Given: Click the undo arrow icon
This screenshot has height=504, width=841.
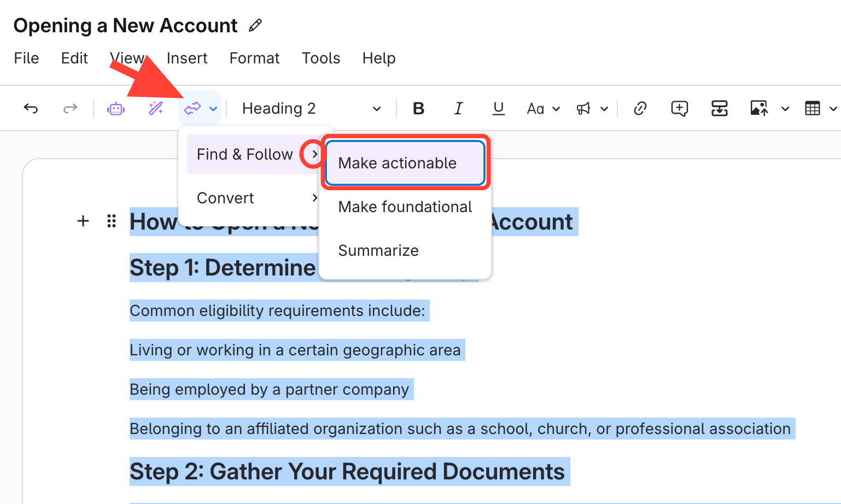Looking at the screenshot, I should click(x=31, y=109).
